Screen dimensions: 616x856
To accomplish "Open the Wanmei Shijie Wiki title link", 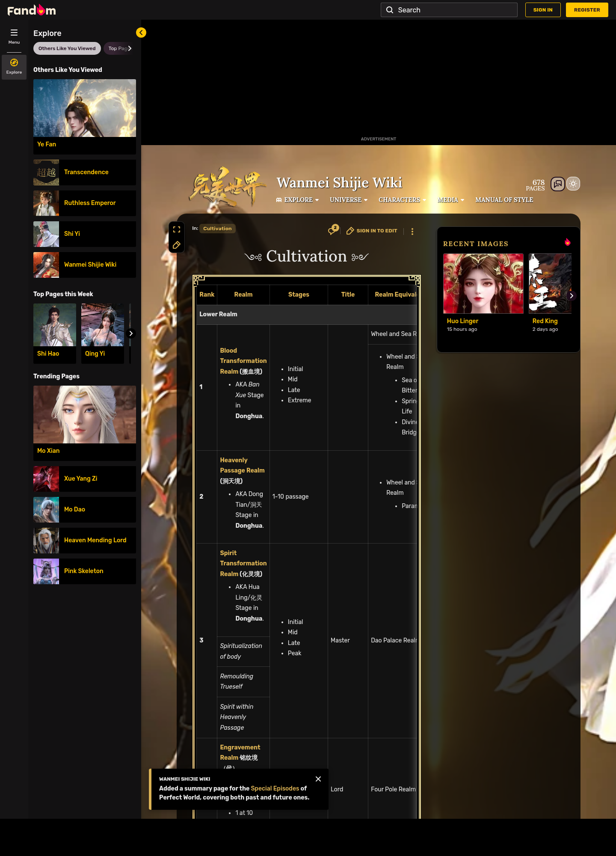I will (x=339, y=183).
